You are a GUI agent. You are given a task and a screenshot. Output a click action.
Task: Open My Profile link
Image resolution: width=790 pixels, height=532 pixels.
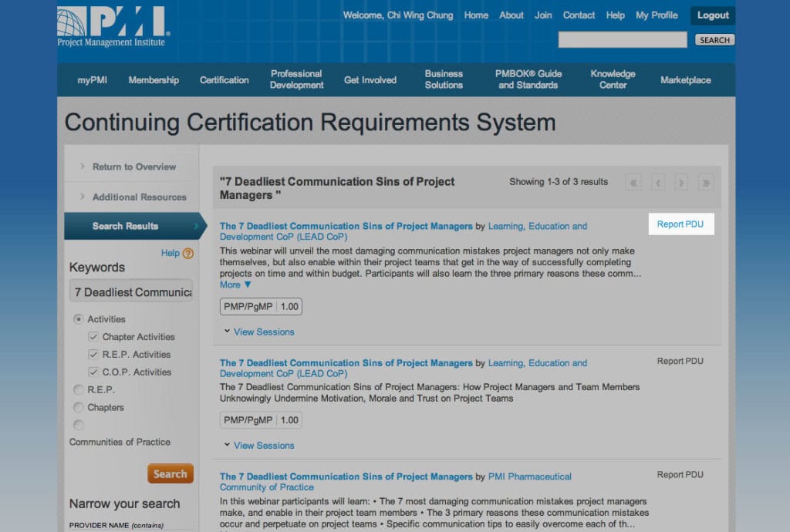point(657,15)
